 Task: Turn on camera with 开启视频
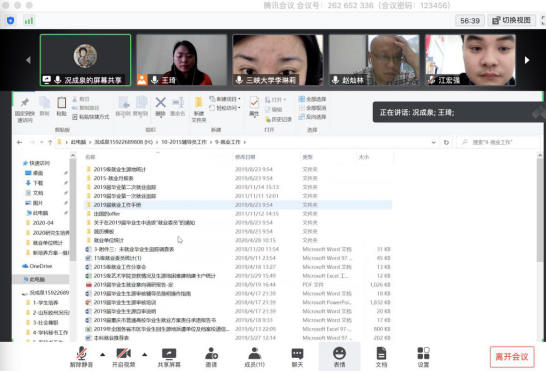coord(124,357)
